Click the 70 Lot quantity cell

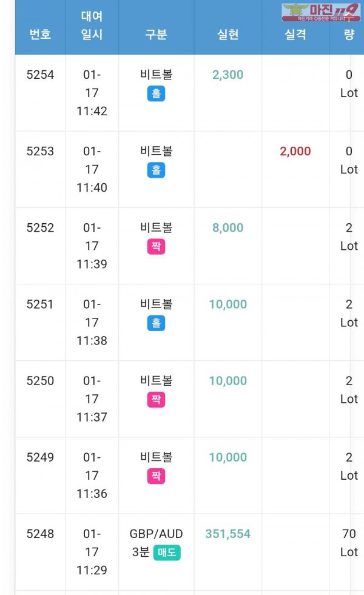pos(349,543)
